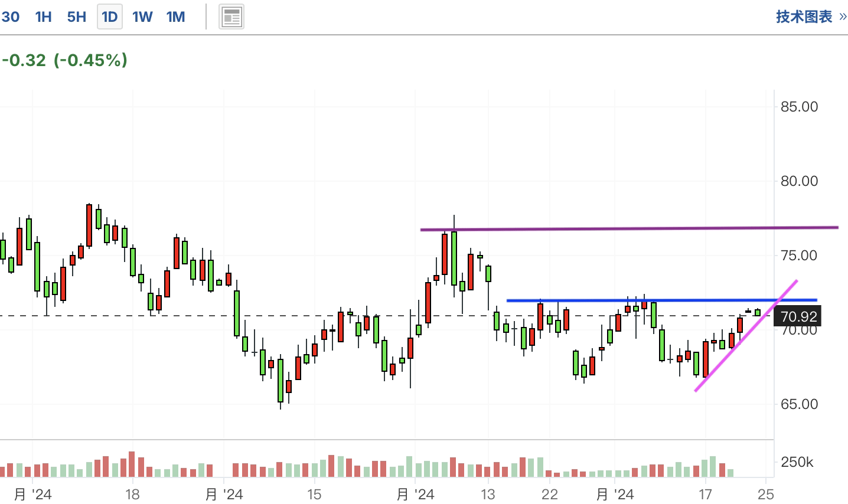The image size is (848, 504).
Task: Click the 70.92 current price label
Action: click(x=798, y=316)
